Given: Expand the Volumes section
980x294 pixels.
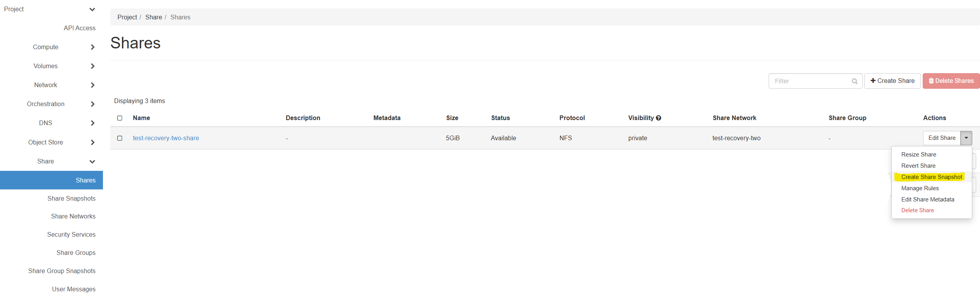Looking at the screenshot, I should point(92,66).
